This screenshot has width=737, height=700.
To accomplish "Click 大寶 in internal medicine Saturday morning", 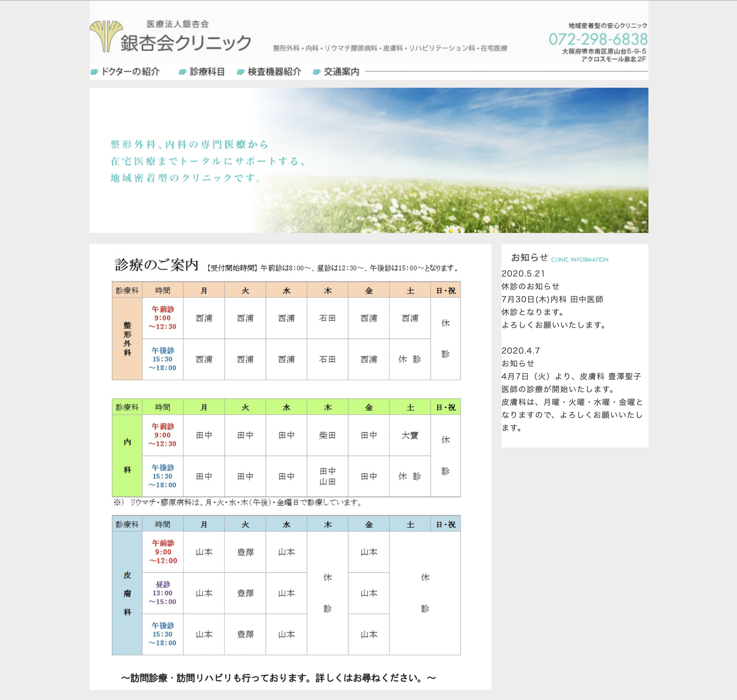I will [x=410, y=435].
